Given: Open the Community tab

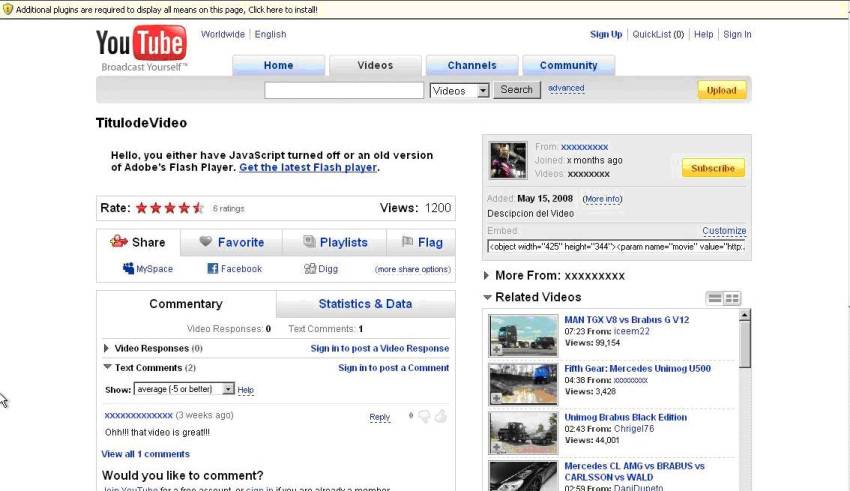Looking at the screenshot, I should click(569, 65).
